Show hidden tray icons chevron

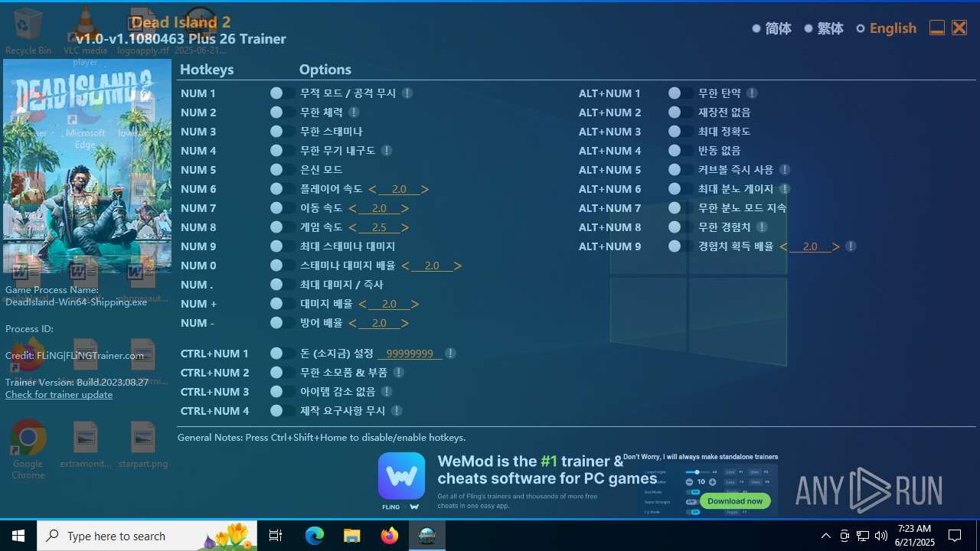[825, 536]
